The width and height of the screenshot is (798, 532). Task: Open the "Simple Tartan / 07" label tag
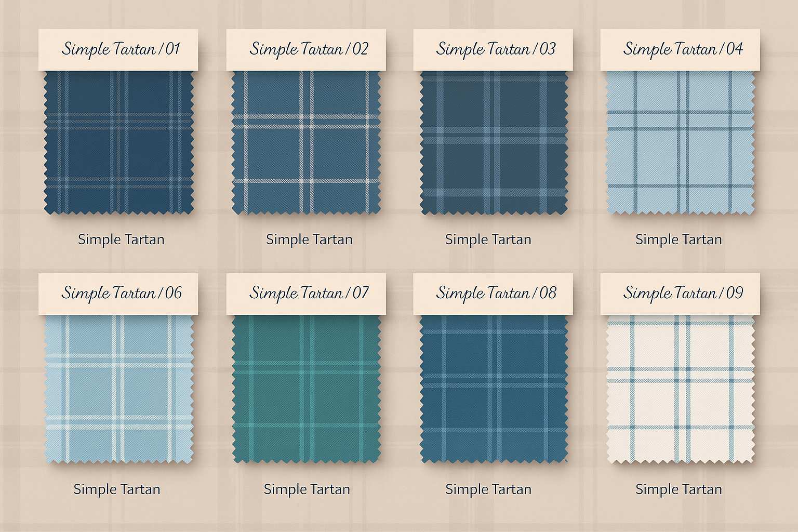pyautogui.click(x=306, y=294)
